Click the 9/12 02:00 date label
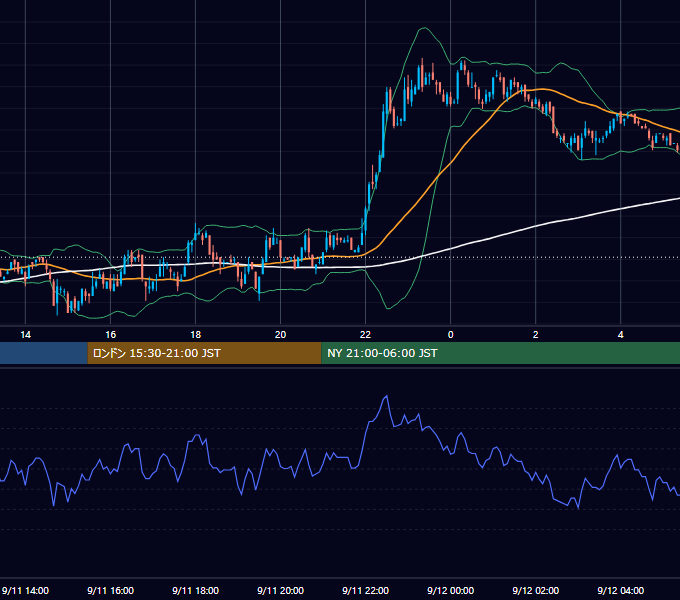The image size is (680, 600). [x=536, y=590]
